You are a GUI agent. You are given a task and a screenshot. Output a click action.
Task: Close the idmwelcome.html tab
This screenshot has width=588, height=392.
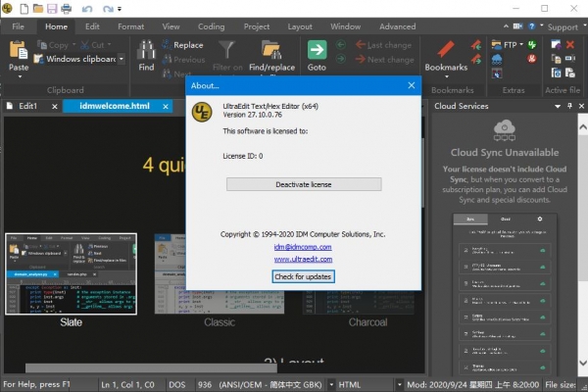point(166,107)
